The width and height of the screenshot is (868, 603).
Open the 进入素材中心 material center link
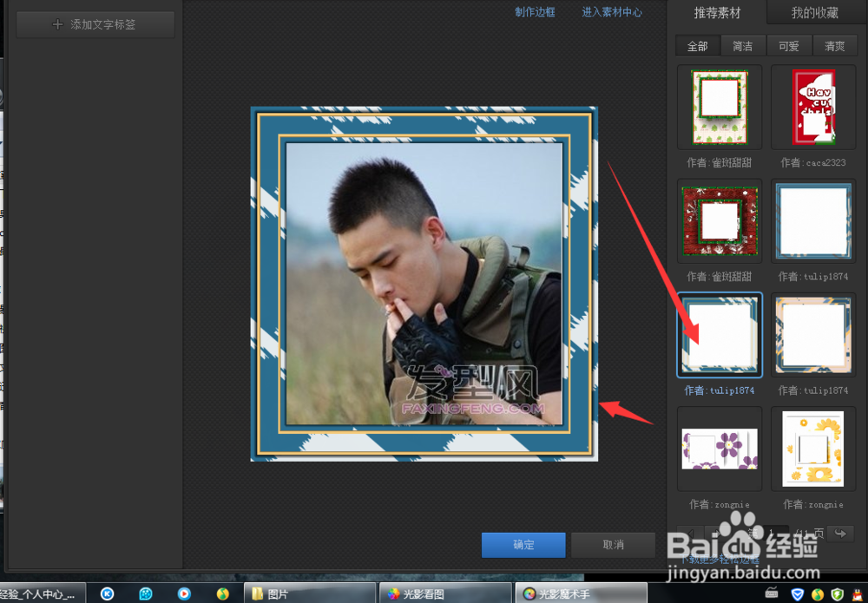[x=612, y=12]
